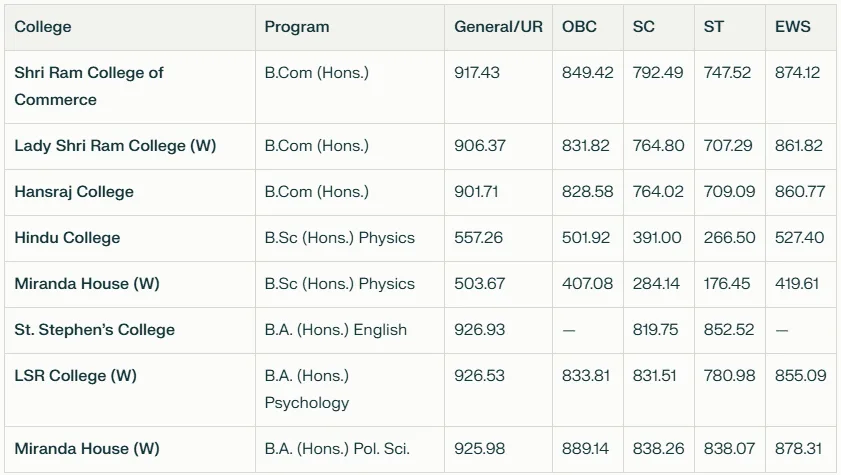Click the Program column header
Viewport: 841px width, 475px height.
coord(350,27)
